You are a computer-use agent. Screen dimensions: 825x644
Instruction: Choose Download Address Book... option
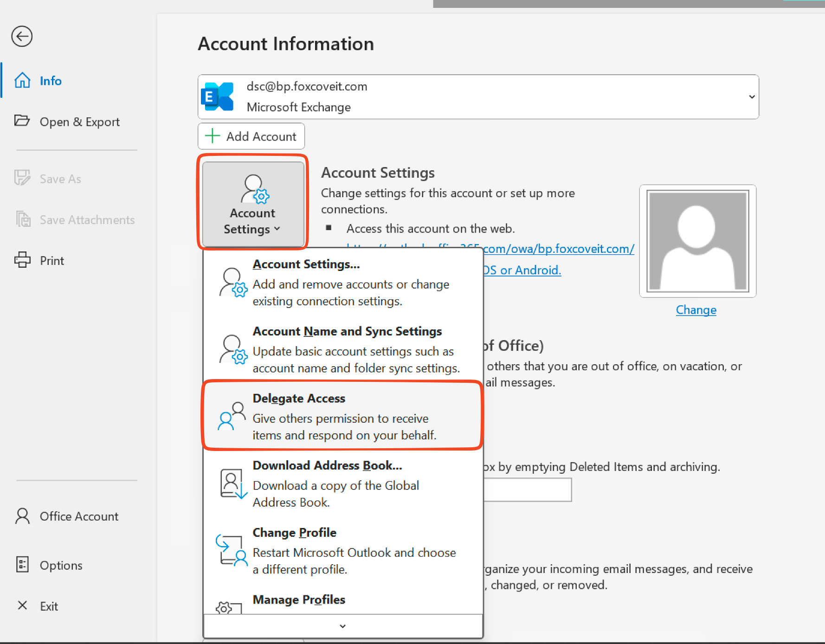coord(343,483)
